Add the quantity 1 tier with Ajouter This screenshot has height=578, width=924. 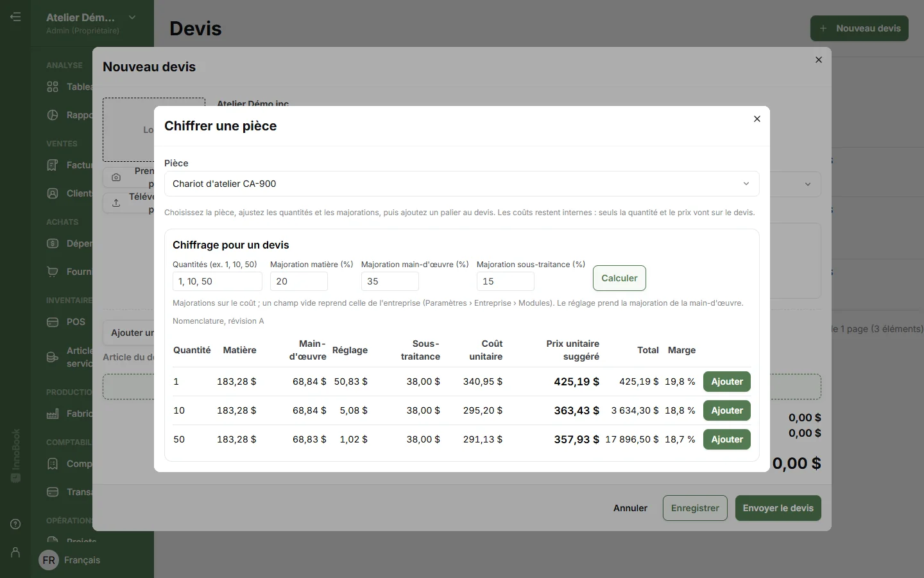point(726,381)
